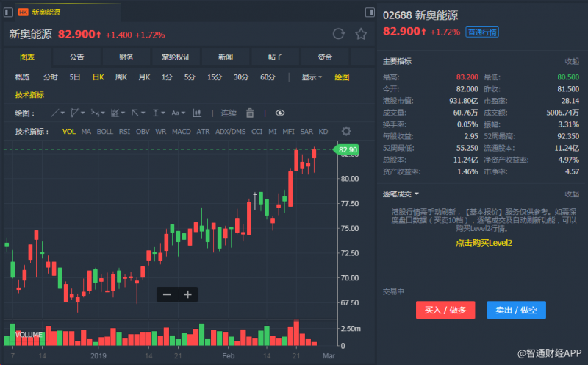The height and width of the screenshot is (365, 588).
Task: Click 买入 / 做多 buy button
Action: [x=446, y=310]
